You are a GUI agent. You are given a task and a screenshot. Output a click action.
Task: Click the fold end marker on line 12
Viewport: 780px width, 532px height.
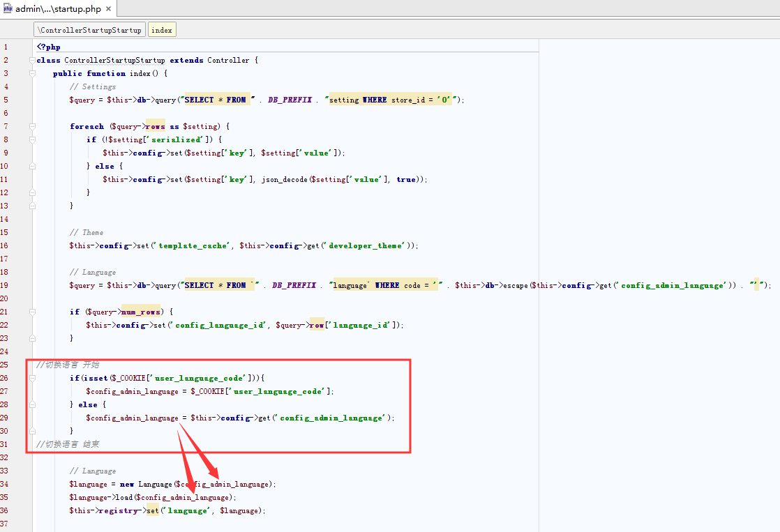(32, 192)
